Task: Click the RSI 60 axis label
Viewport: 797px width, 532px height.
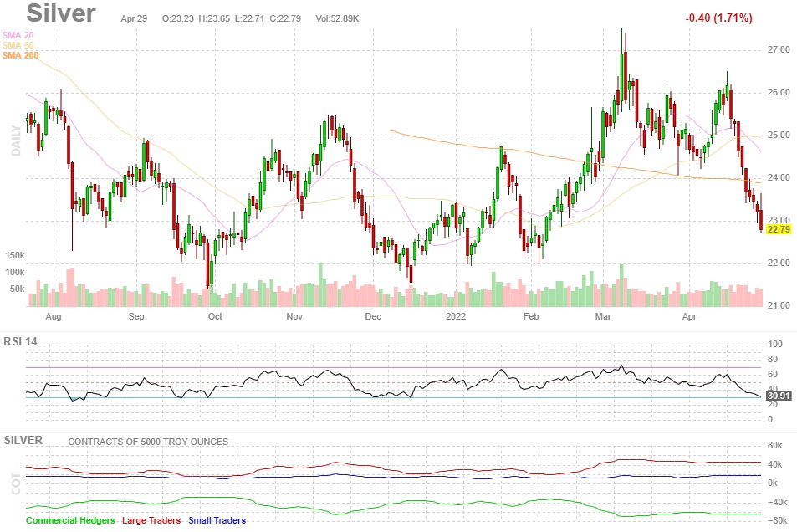Action: 773,375
